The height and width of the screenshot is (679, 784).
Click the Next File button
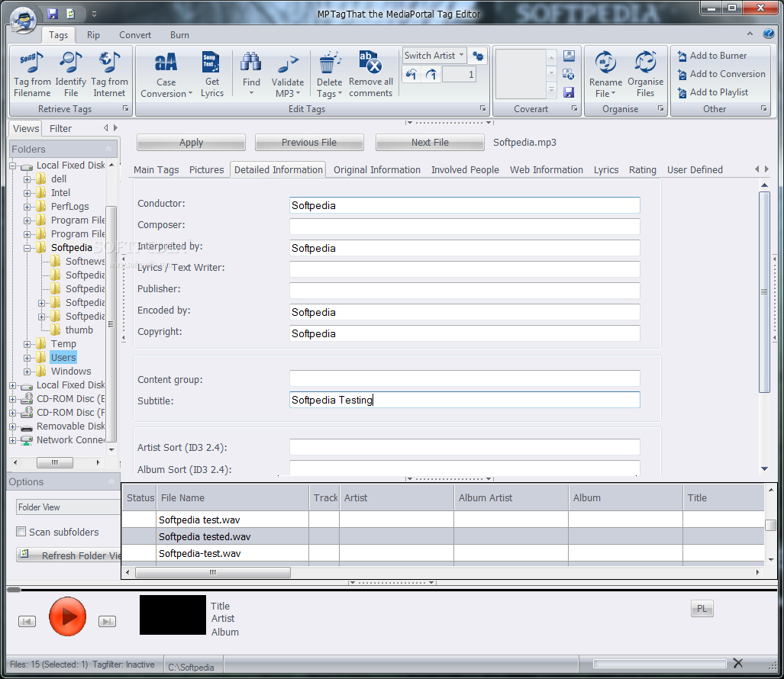pos(430,143)
